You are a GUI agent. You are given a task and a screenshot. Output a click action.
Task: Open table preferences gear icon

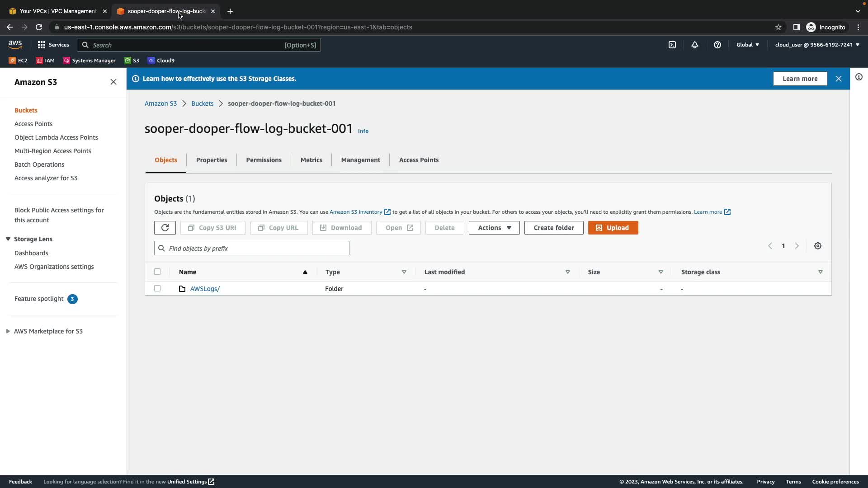[x=818, y=246]
